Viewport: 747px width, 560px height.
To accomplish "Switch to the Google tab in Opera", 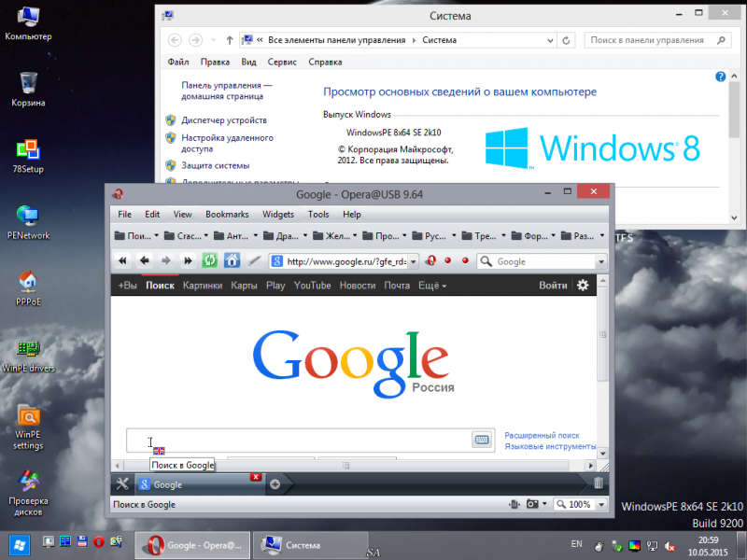I will coord(193,484).
